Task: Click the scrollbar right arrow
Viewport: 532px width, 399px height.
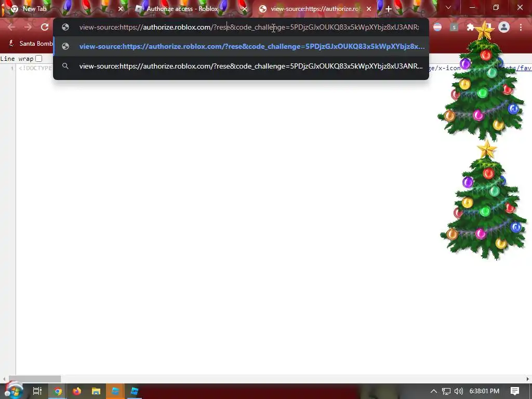Action: pyautogui.click(x=528, y=379)
